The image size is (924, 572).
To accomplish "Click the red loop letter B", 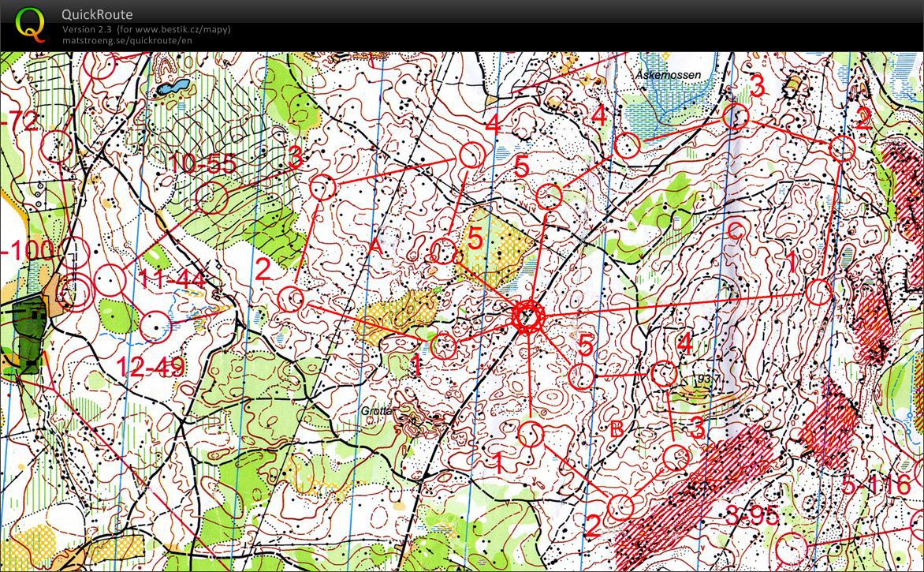I will [617, 429].
